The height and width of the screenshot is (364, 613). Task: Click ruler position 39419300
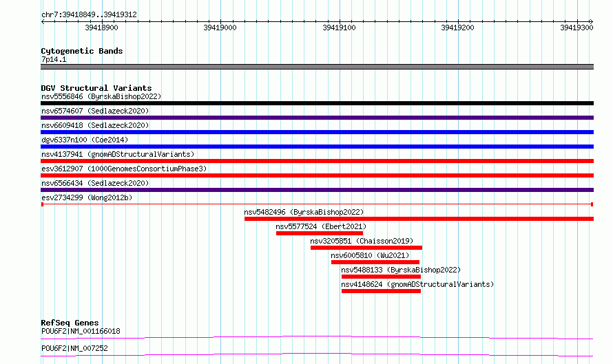[576, 28]
